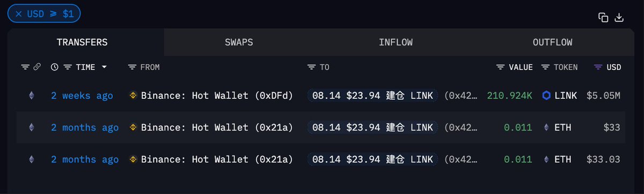Switch to the OUTFLOW tab
Viewport: 644px width, 194px height.
click(x=552, y=42)
